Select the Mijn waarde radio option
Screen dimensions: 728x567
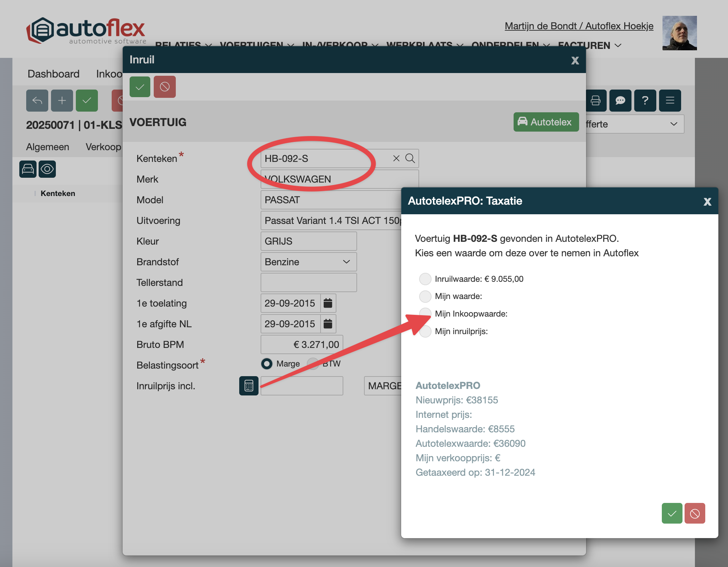click(x=425, y=296)
